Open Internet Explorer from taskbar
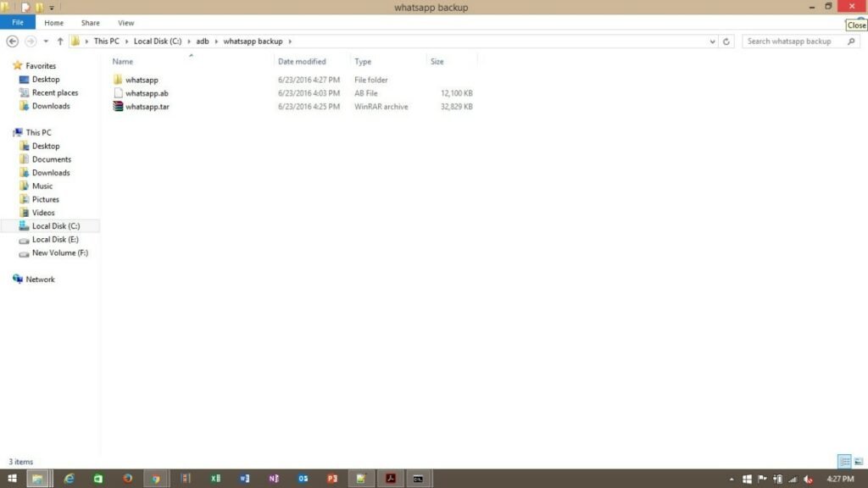This screenshot has width=868, height=488. pyautogui.click(x=69, y=479)
